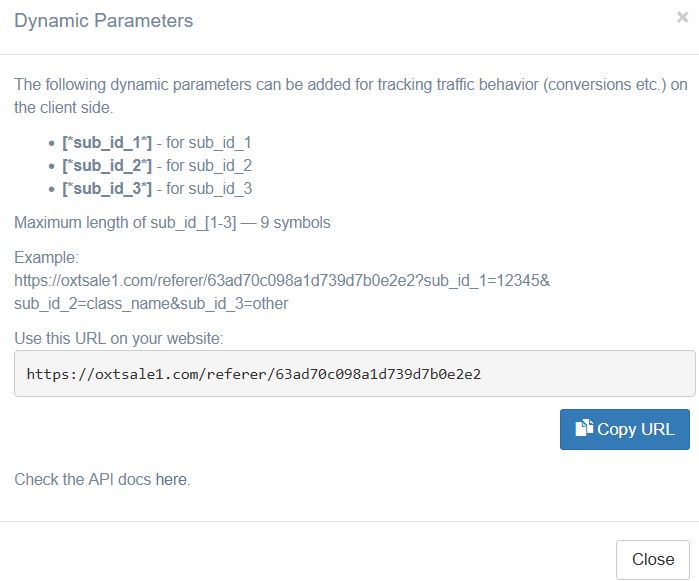This screenshot has width=699, height=581.
Task: Click the "Use this URL on your website" label
Action: click(x=119, y=337)
